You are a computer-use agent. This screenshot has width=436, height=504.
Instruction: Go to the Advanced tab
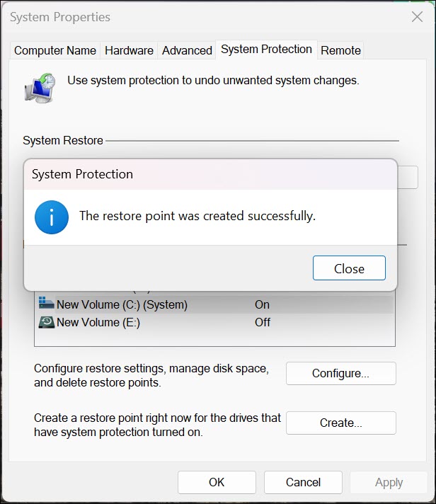coord(187,50)
